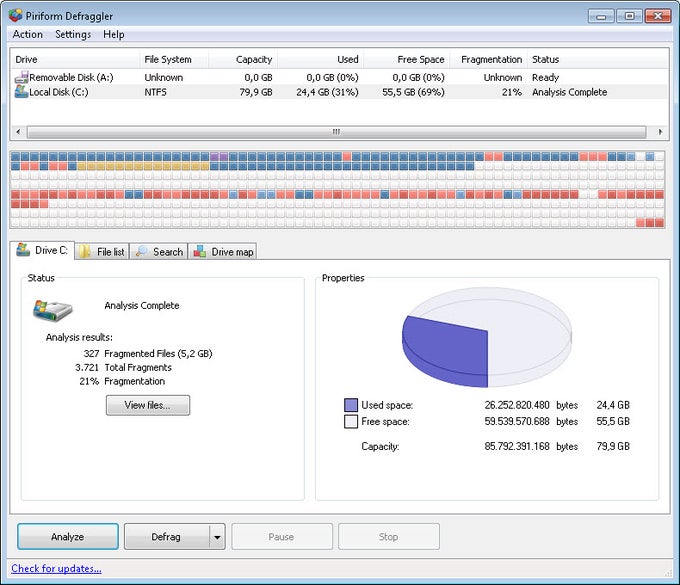The image size is (680, 585).
Task: Switch to the Drive C: tab
Action: pyautogui.click(x=42, y=250)
